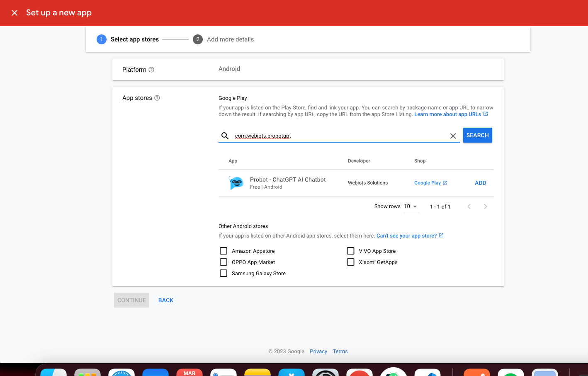This screenshot has height=376, width=588.
Task: Add the Probot - ChatGPT AI Chatbot app
Action: click(x=480, y=183)
